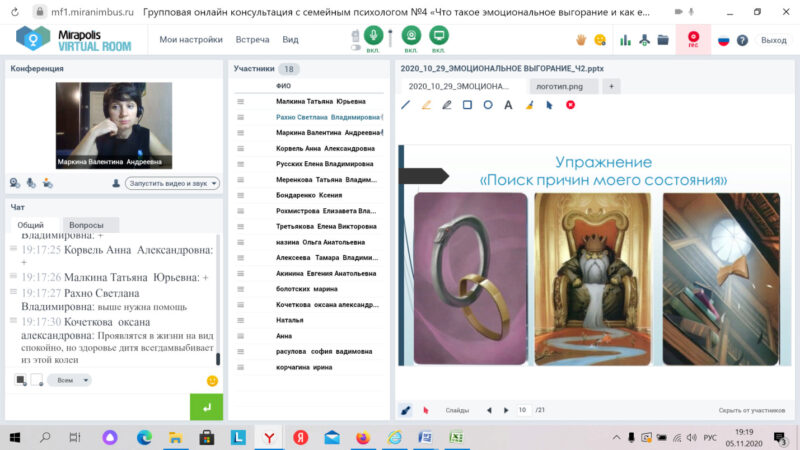Switch to the логотип.png tab
Screen dimensions: 800x450
click(563, 86)
